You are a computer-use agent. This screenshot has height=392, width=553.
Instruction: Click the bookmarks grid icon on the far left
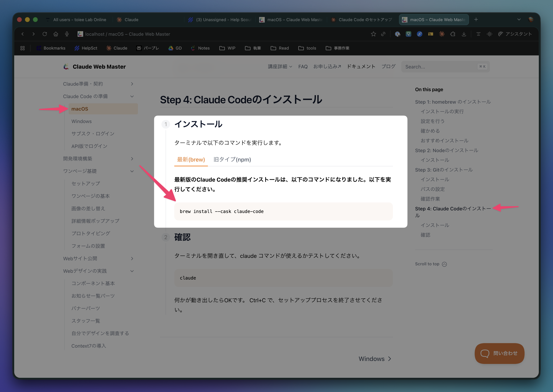22,48
